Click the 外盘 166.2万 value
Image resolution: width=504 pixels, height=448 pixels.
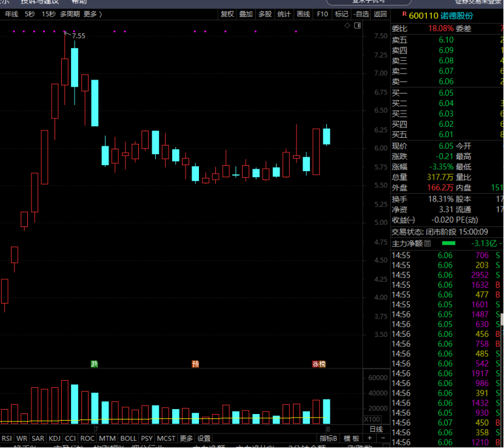click(440, 188)
